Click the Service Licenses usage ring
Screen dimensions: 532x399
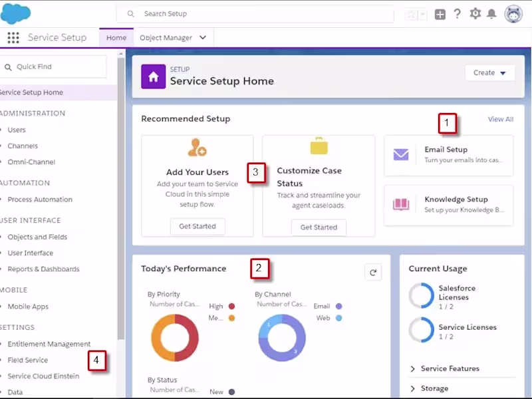point(422,330)
